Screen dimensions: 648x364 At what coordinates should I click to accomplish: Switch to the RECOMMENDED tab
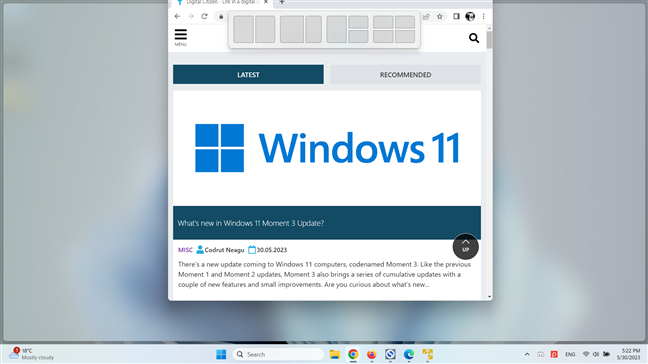405,74
